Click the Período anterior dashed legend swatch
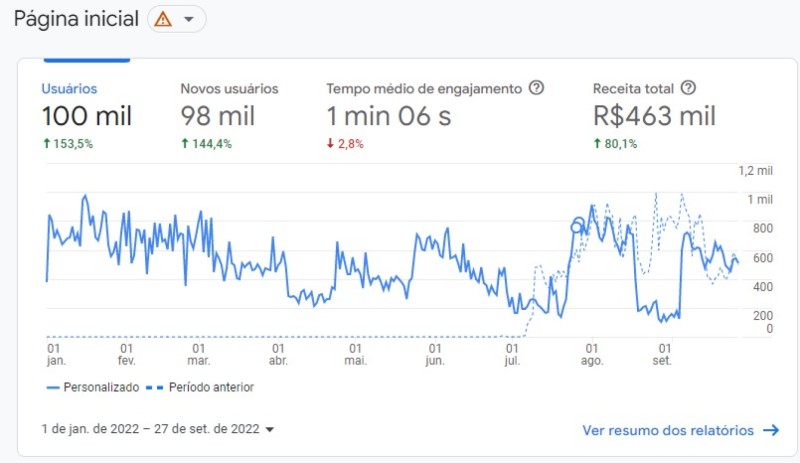Viewport: 800px width, 463px height. tap(155, 388)
